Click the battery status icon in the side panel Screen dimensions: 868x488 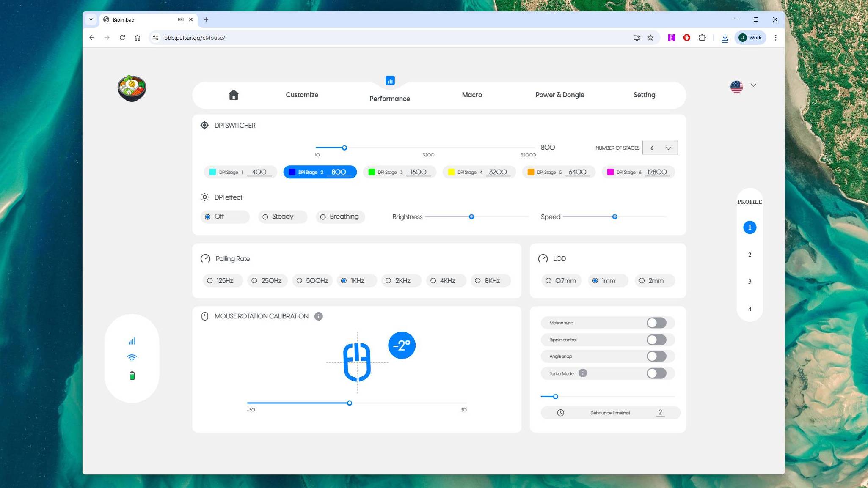pos(132,375)
